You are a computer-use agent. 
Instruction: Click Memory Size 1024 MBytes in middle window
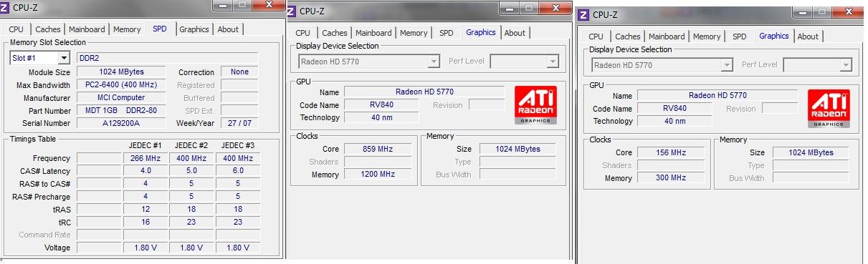coord(518,149)
